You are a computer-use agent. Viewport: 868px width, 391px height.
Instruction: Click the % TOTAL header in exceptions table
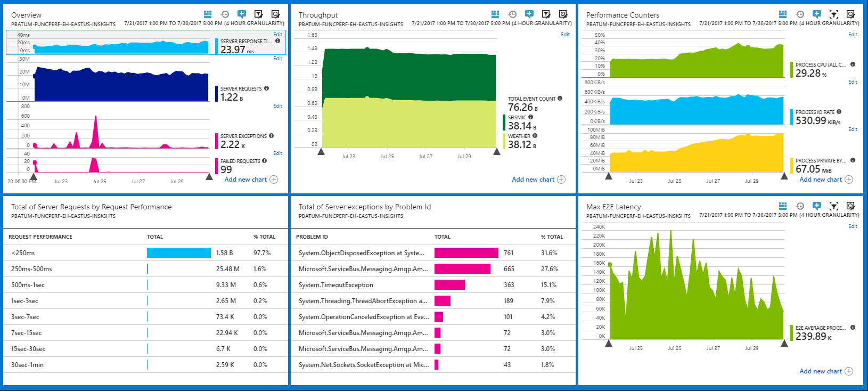552,237
